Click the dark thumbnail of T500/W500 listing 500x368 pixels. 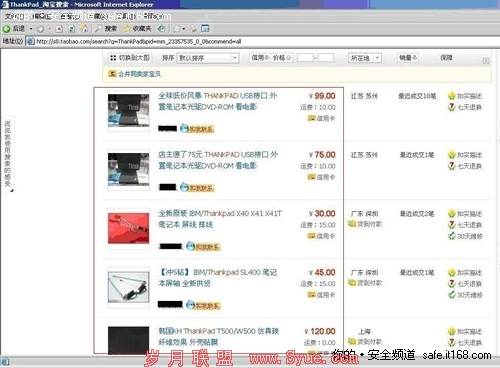[128, 341]
